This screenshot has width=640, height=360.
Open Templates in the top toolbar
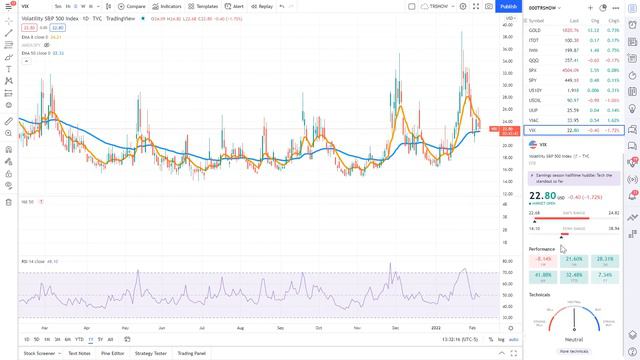[203, 7]
